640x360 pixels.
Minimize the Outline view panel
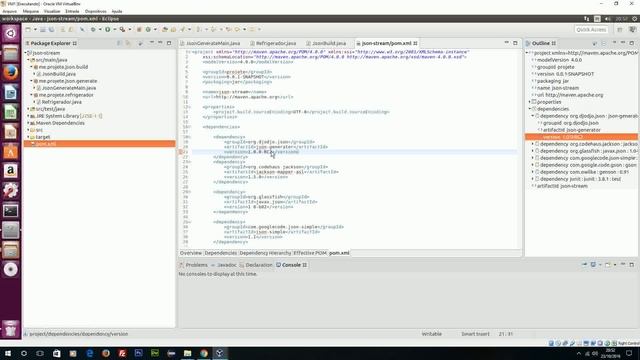tap(623, 43)
